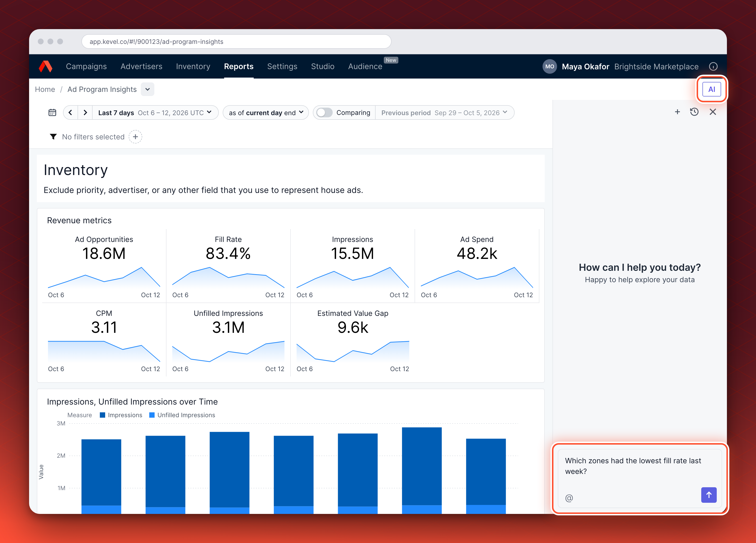Viewport: 756px width, 543px height.
Task: Open the Audience menu
Action: pyautogui.click(x=365, y=66)
